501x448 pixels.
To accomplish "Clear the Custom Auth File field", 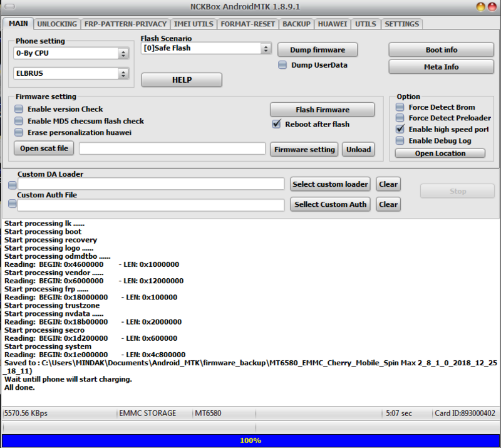I will 388,204.
